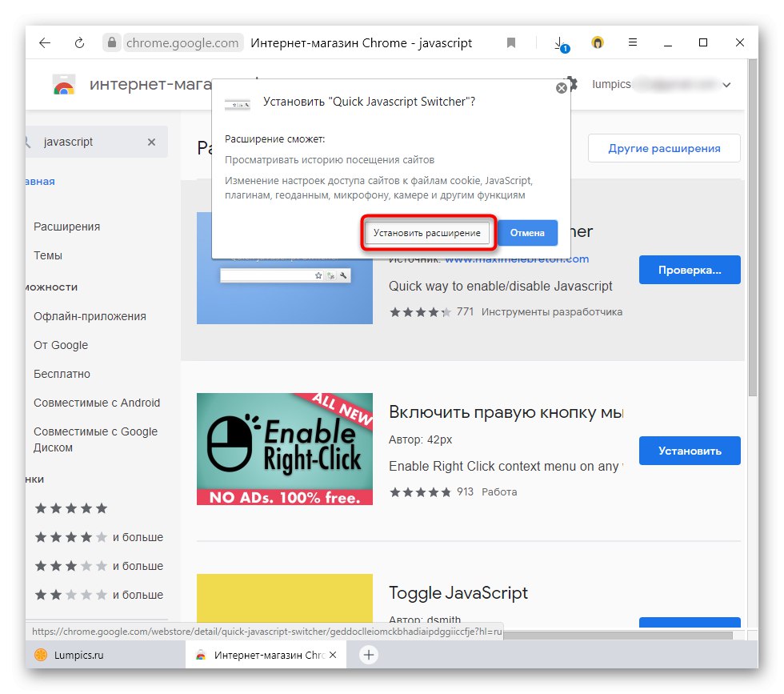Open the Enable Right-Click thumbnail
The image size is (784, 694).
click(285, 449)
